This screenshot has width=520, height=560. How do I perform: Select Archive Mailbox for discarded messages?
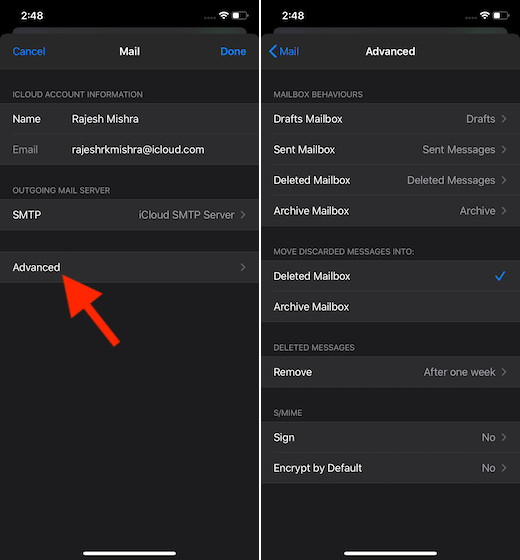click(x=391, y=307)
